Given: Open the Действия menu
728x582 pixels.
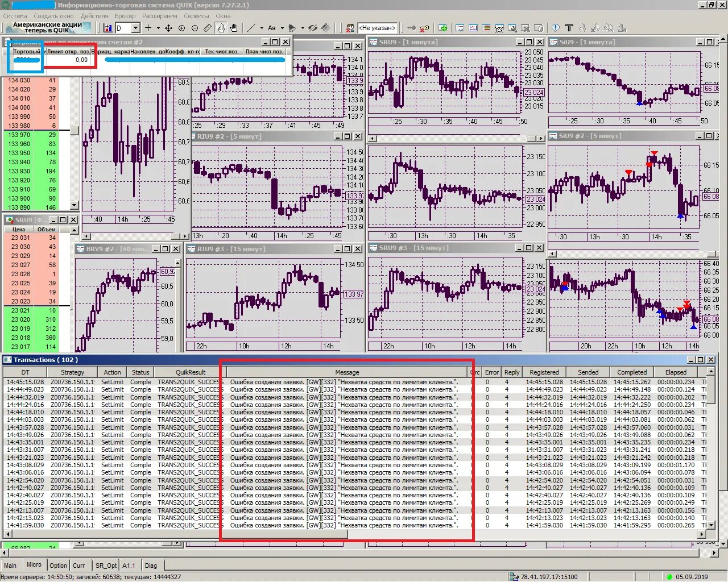Looking at the screenshot, I should click(94, 16).
